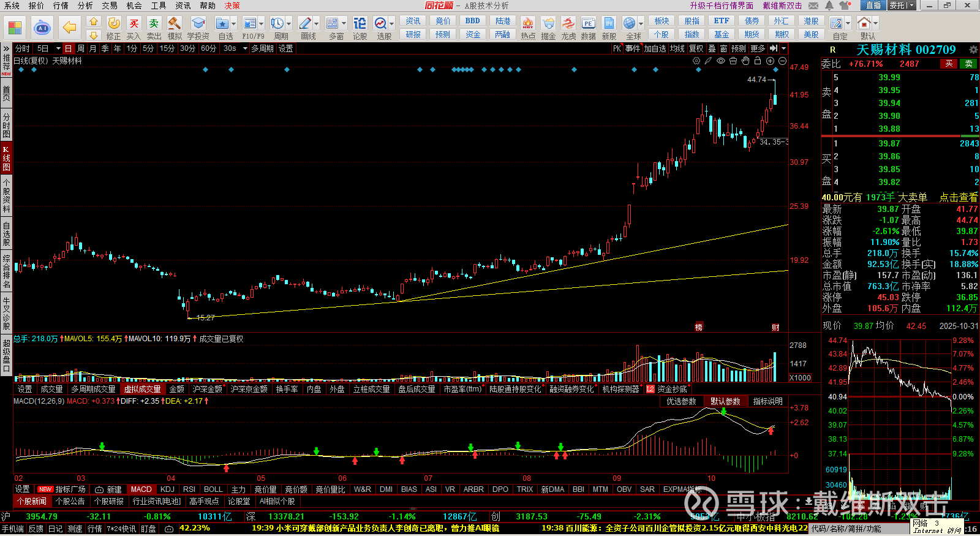The width and height of the screenshot is (980, 536).
Task: Click the zoom-in plus icon on chart
Action: (770, 61)
